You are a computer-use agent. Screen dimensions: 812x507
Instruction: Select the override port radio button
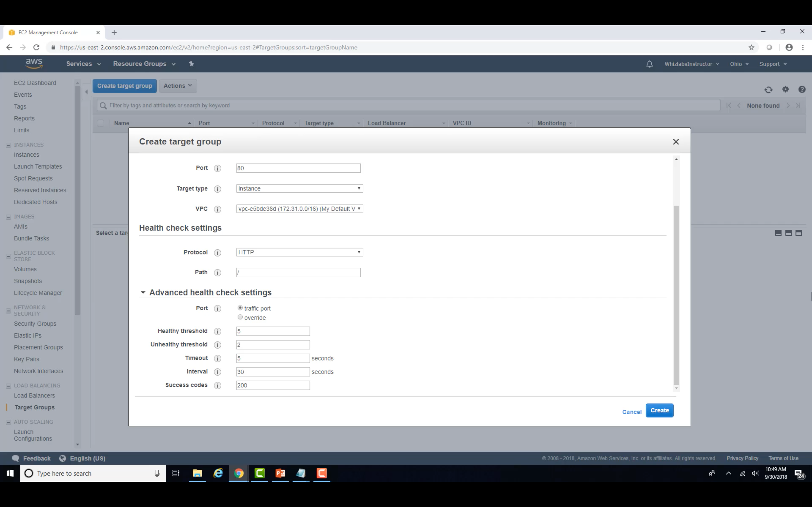click(240, 317)
